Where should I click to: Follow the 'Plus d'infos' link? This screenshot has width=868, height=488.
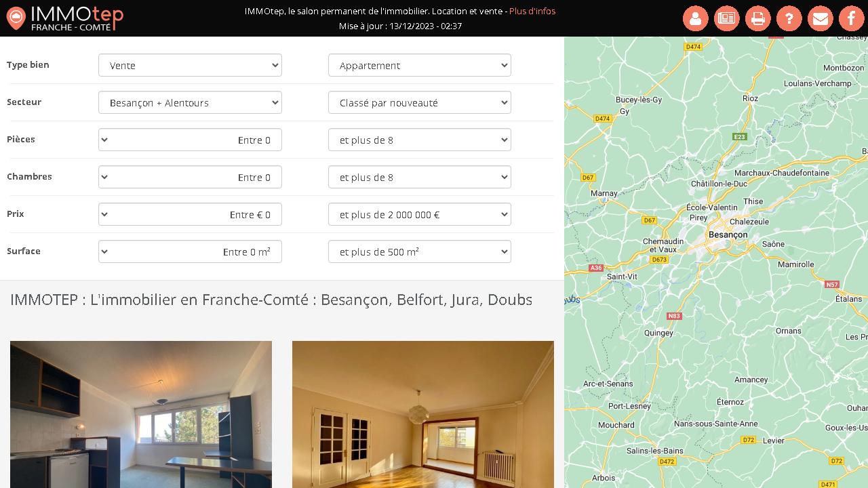coord(532,12)
